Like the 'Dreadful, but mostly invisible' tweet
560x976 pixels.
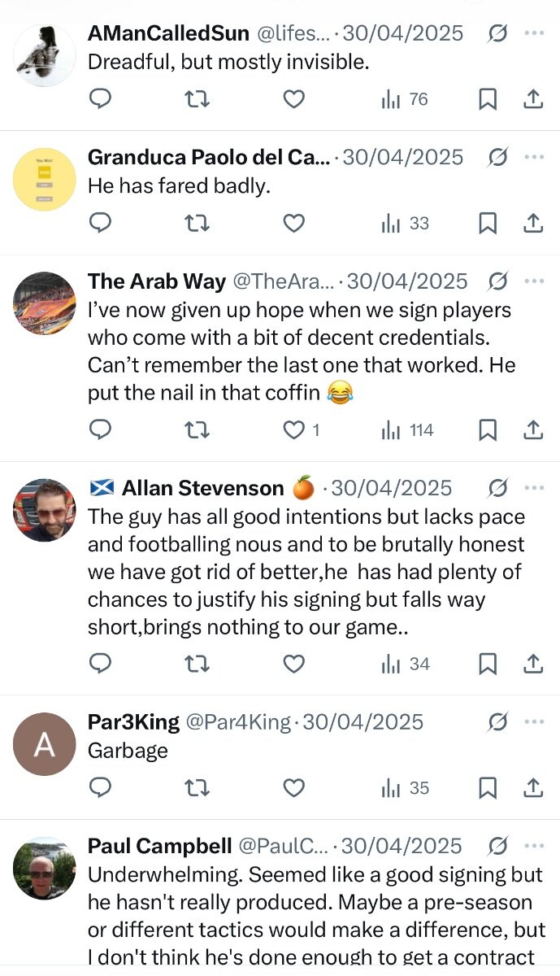(293, 99)
